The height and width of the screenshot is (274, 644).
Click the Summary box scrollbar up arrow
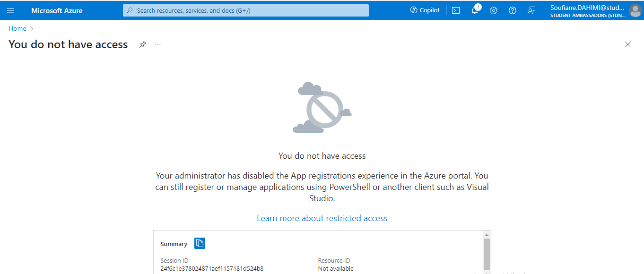click(487, 235)
